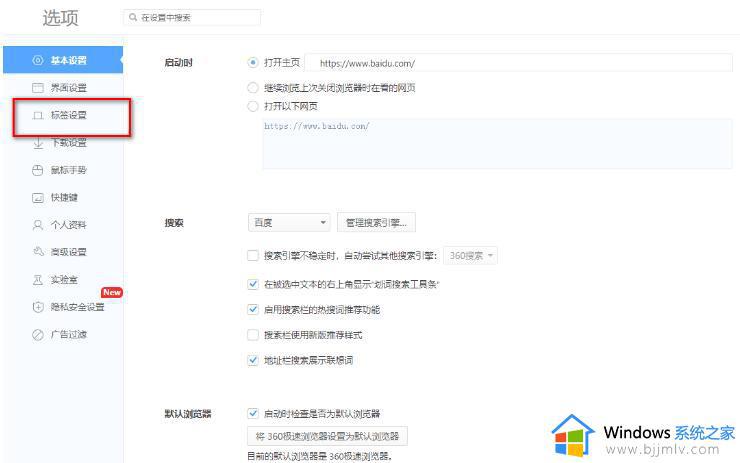Click the 启动时 section label
Screen dimensions: 740x463
[178, 62]
